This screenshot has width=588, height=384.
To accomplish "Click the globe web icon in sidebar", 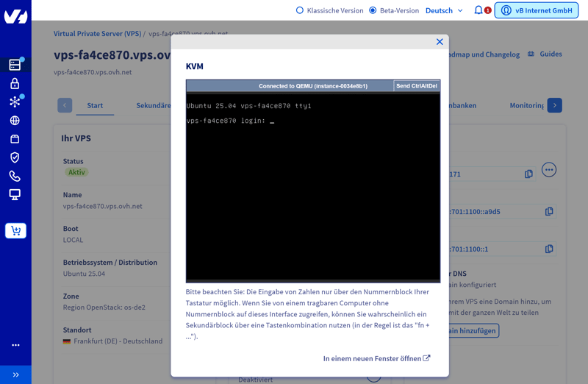I will [15, 121].
